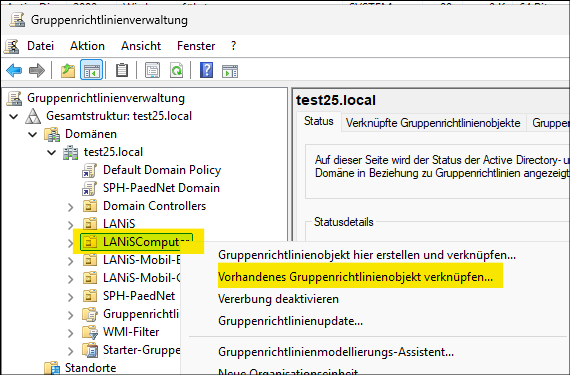Select SPH-PaedNet Domain policy link
Viewport: 570px width, 375px height.
(x=161, y=188)
